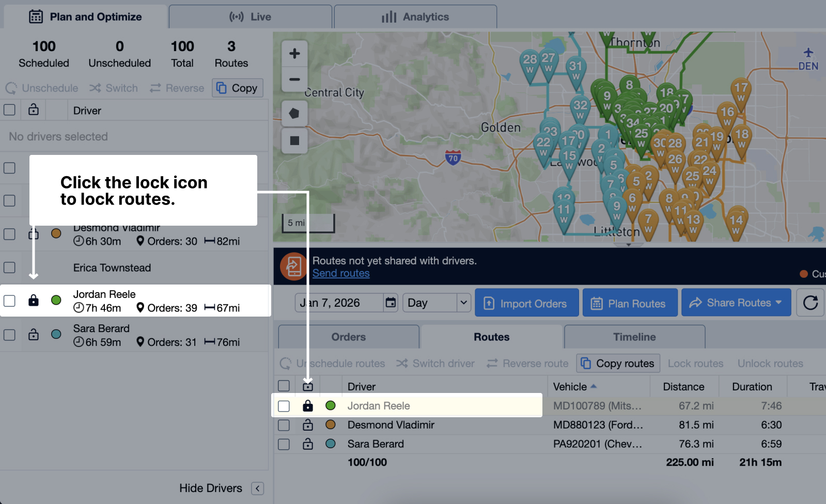Click the refresh button beside Share Routes
This screenshot has width=826, height=504.
pos(810,303)
